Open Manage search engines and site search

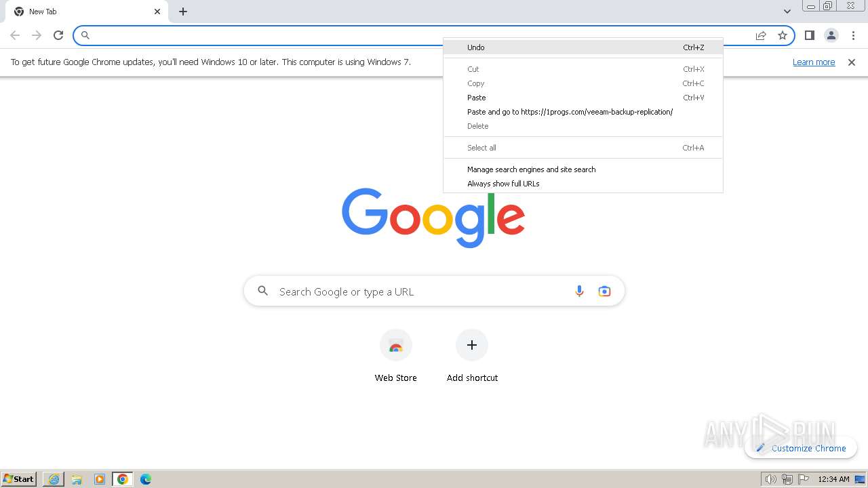583,169
